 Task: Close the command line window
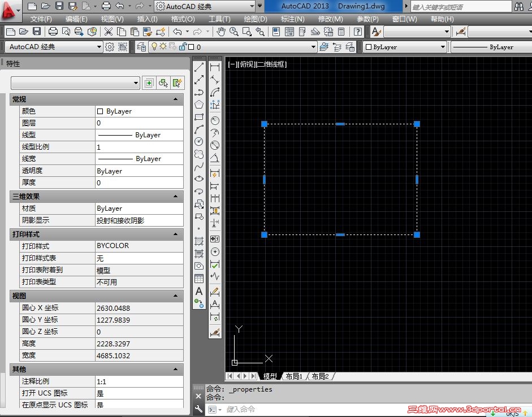coord(198,396)
